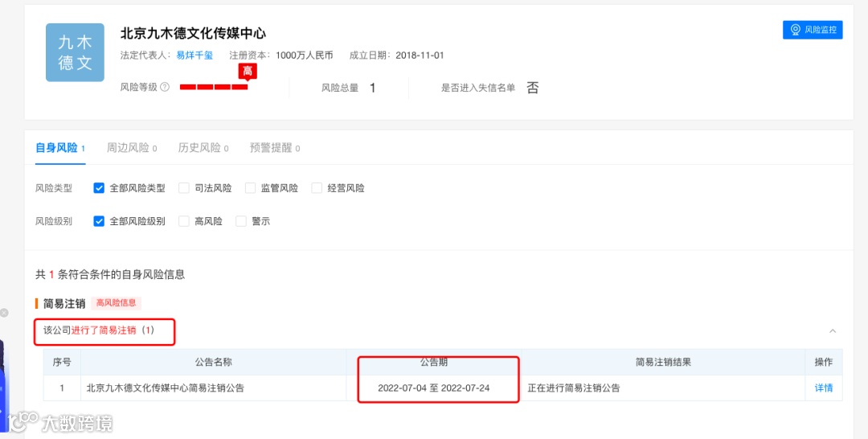Image resolution: width=868 pixels, height=439 pixels.
Task: Click the 九木德文 company logo thumbnail
Action: click(x=75, y=52)
